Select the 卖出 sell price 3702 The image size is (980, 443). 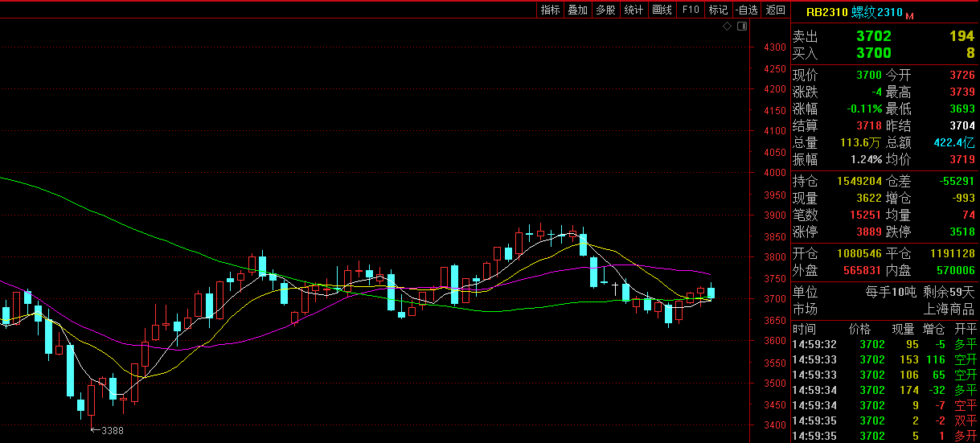(x=873, y=36)
